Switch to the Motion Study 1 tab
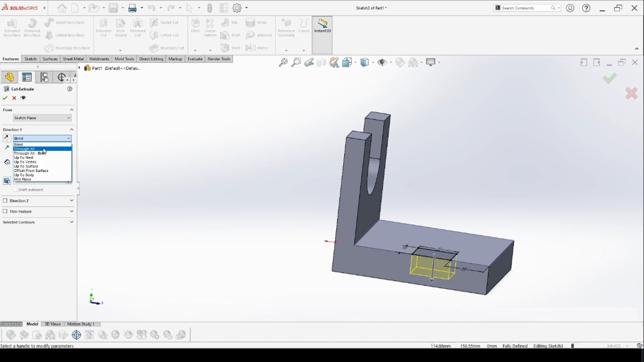The image size is (644, 362). coord(80,324)
